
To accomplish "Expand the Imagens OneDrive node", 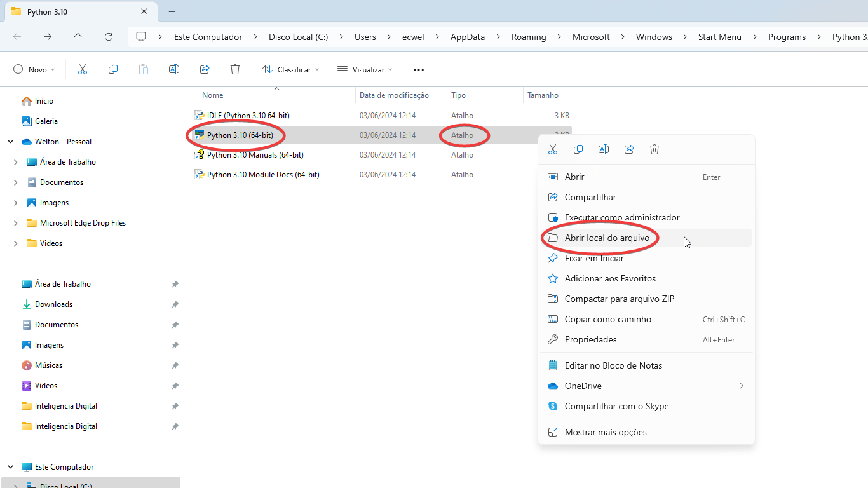I will coord(16,203).
